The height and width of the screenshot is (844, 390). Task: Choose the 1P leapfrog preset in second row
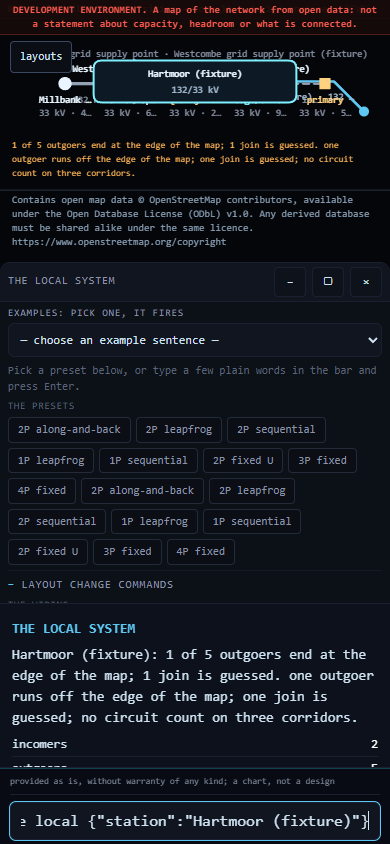click(x=51, y=460)
